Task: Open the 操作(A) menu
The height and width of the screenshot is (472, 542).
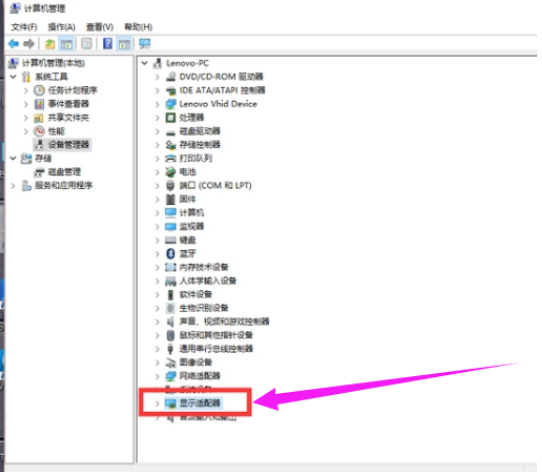Action: pyautogui.click(x=62, y=27)
